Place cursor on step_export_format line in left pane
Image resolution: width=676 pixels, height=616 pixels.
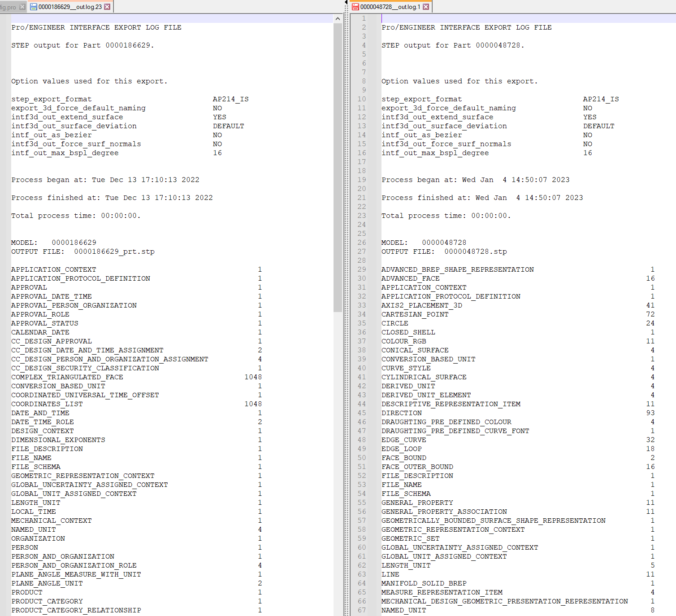coord(52,99)
